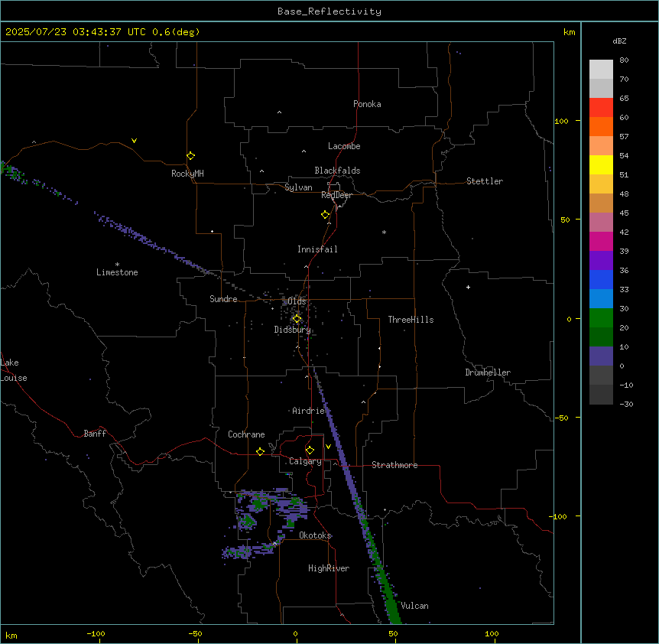Select the Banff label
The width and height of the screenshot is (659, 644).
click(x=95, y=434)
